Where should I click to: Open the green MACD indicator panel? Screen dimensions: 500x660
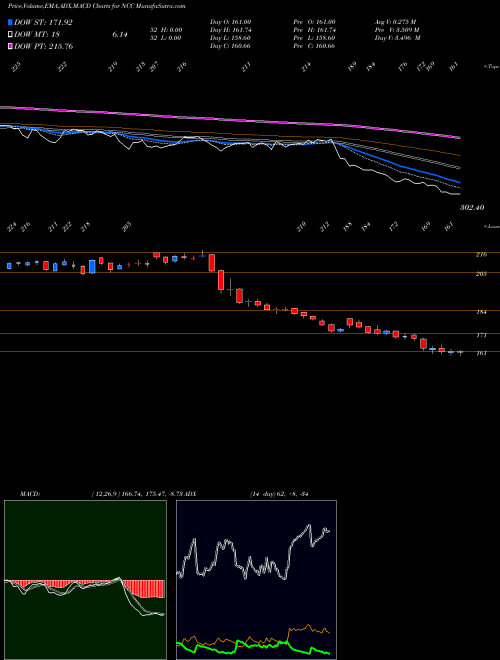(x=85, y=580)
